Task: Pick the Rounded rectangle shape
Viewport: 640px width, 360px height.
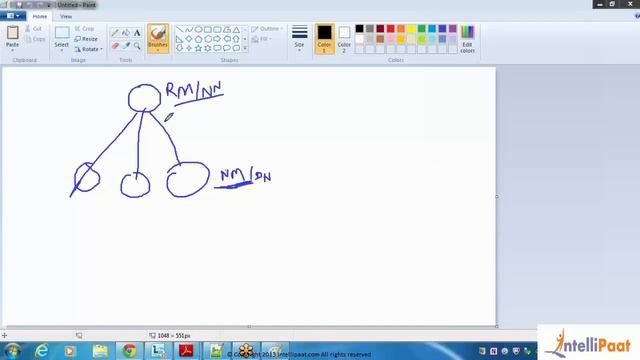Action: pyautogui.click(x=217, y=29)
